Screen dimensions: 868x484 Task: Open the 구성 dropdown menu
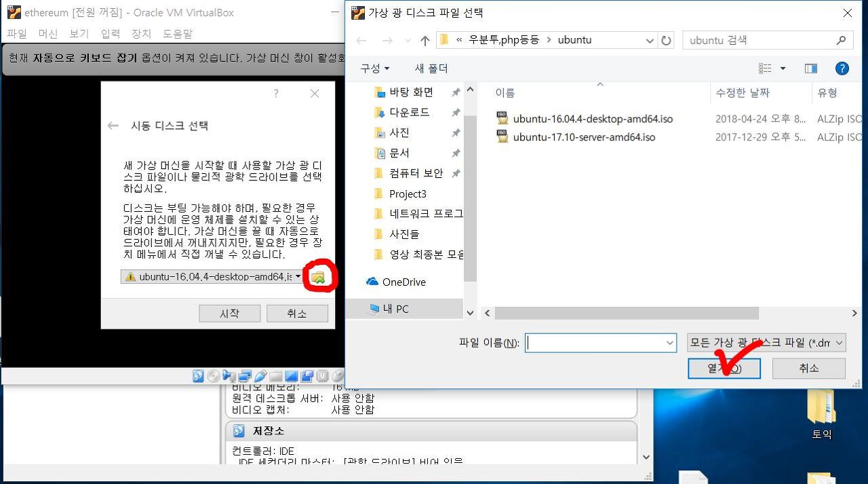coord(375,69)
